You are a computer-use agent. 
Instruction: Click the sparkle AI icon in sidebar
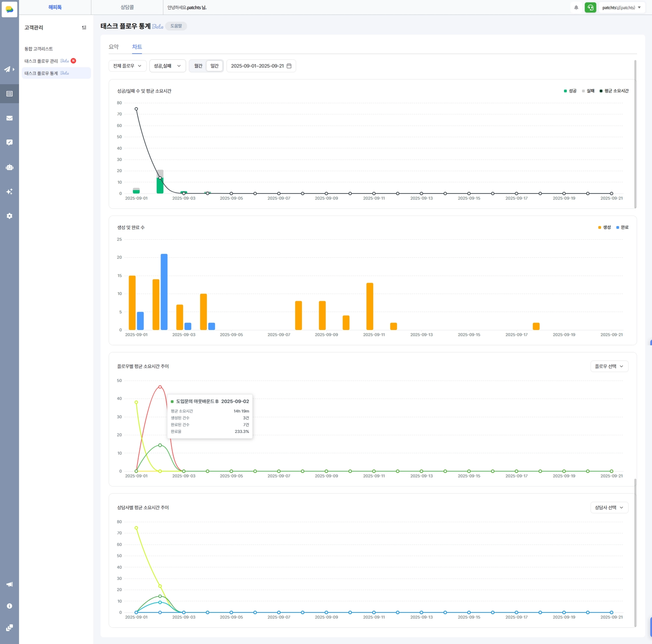pos(10,191)
